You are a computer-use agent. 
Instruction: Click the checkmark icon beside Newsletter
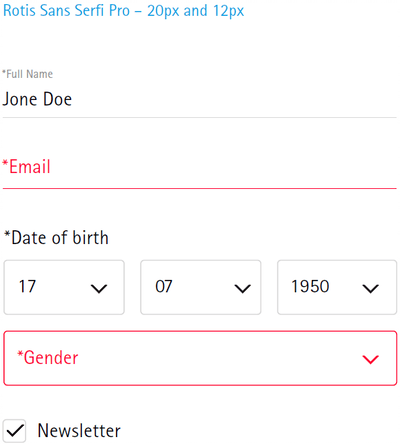coord(15,430)
